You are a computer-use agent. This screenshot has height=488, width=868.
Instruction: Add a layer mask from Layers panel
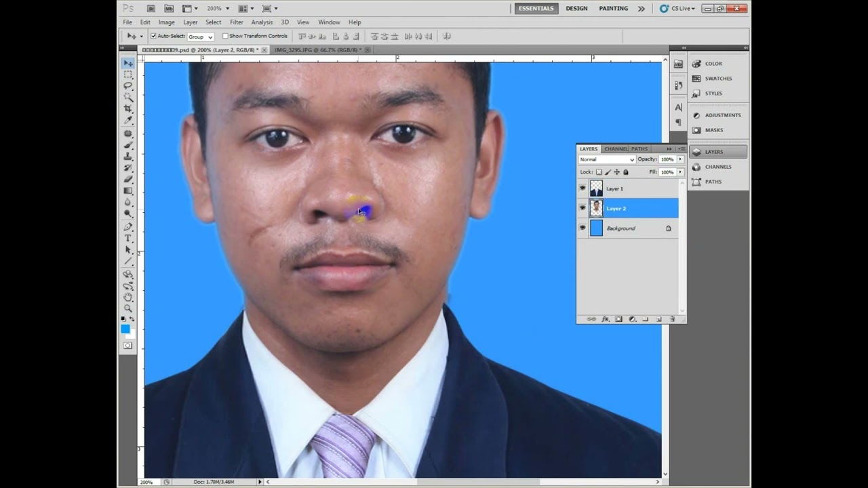[618, 319]
